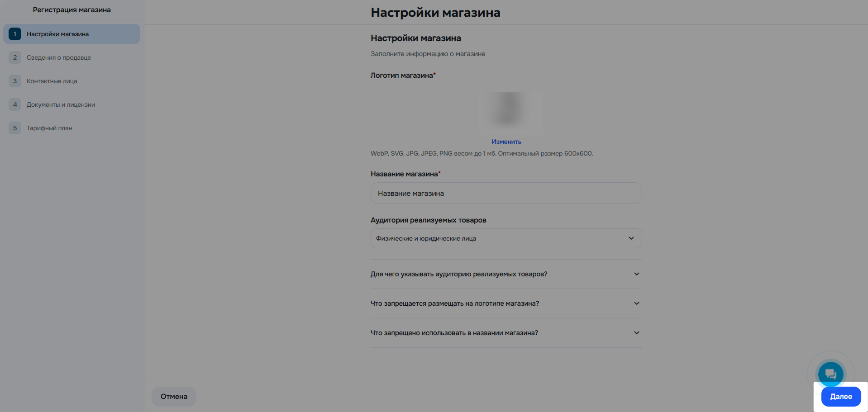Open the Аудитория реализуемых товаров dropdown
The width and height of the screenshot is (868, 412).
(x=506, y=238)
